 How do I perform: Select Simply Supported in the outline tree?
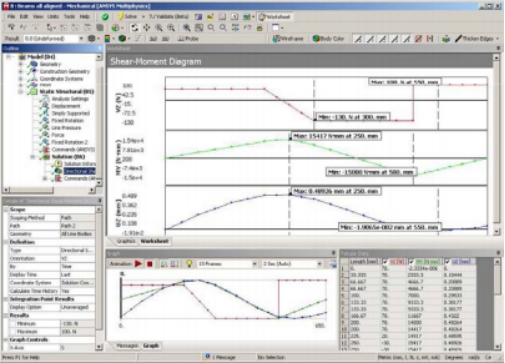(71, 113)
